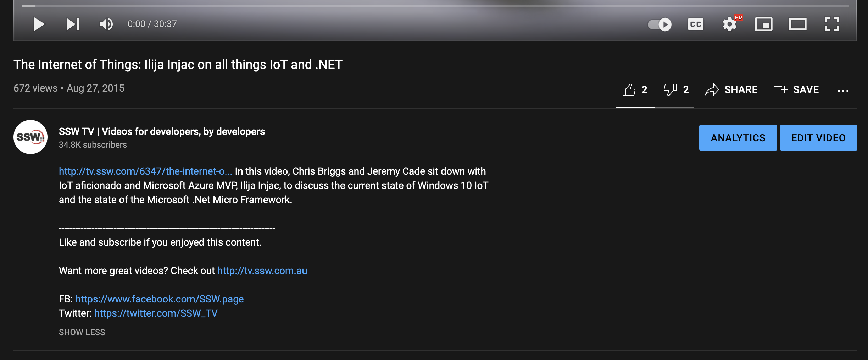This screenshot has width=868, height=360.
Task: Enter full screen mode
Action: [831, 24]
